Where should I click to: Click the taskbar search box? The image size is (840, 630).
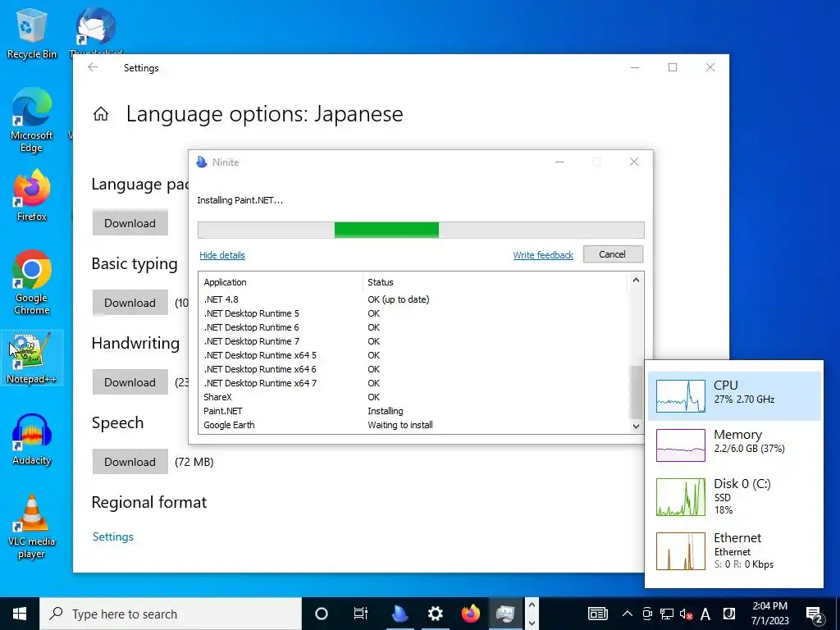click(x=171, y=614)
